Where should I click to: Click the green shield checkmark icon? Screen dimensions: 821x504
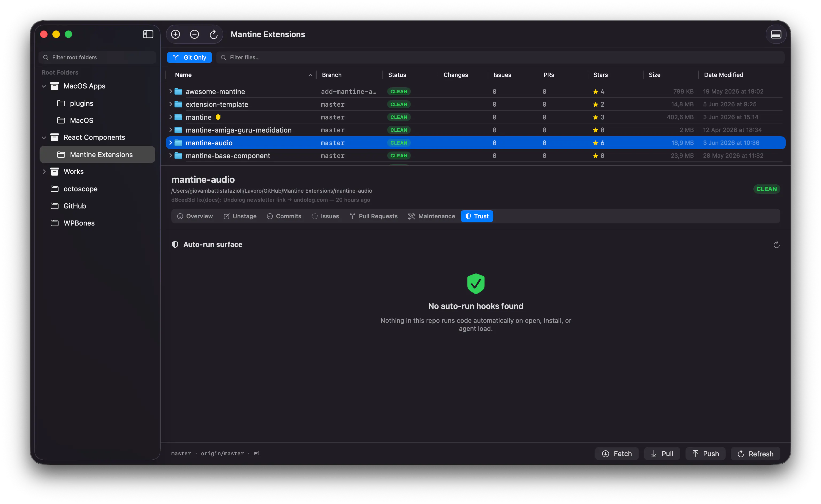[476, 284]
